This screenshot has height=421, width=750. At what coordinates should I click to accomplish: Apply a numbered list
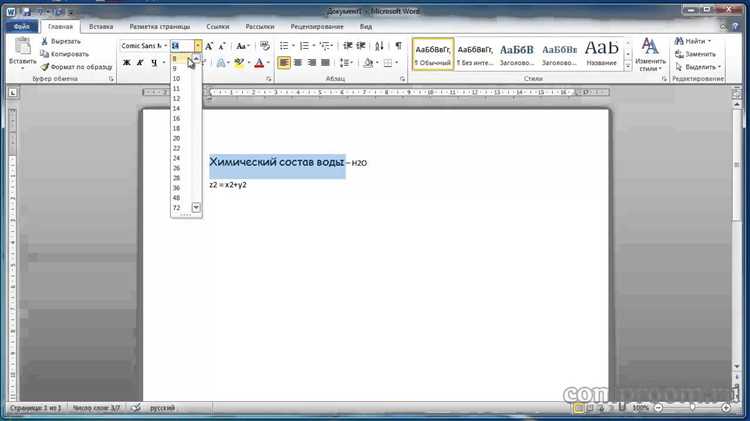tap(304, 46)
